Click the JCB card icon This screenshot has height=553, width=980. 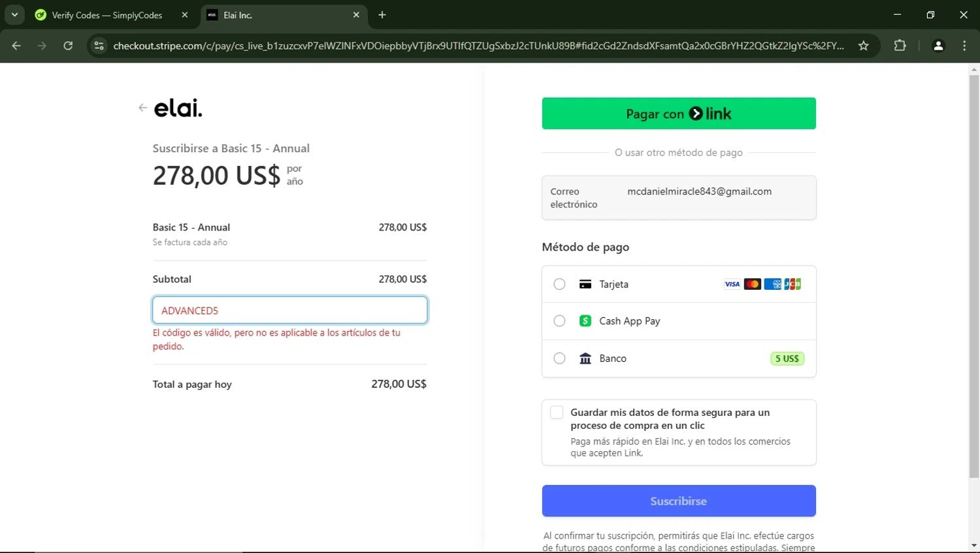pyautogui.click(x=792, y=284)
